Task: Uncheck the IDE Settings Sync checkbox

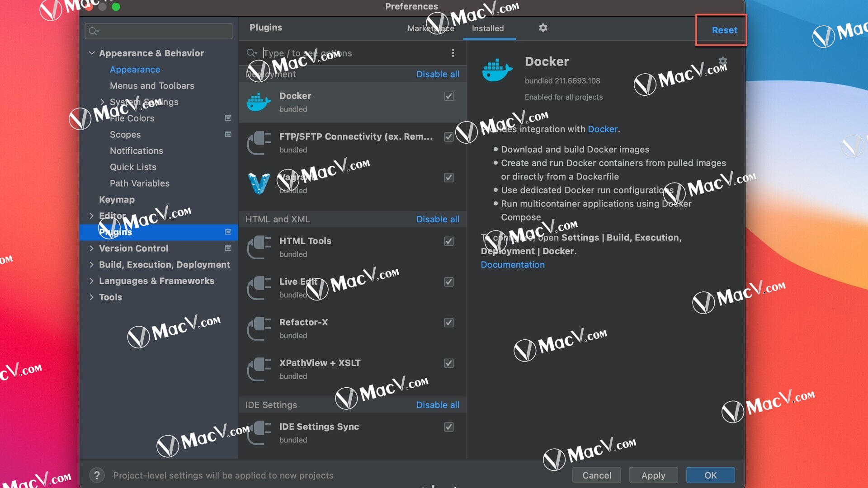Action: coord(448,427)
